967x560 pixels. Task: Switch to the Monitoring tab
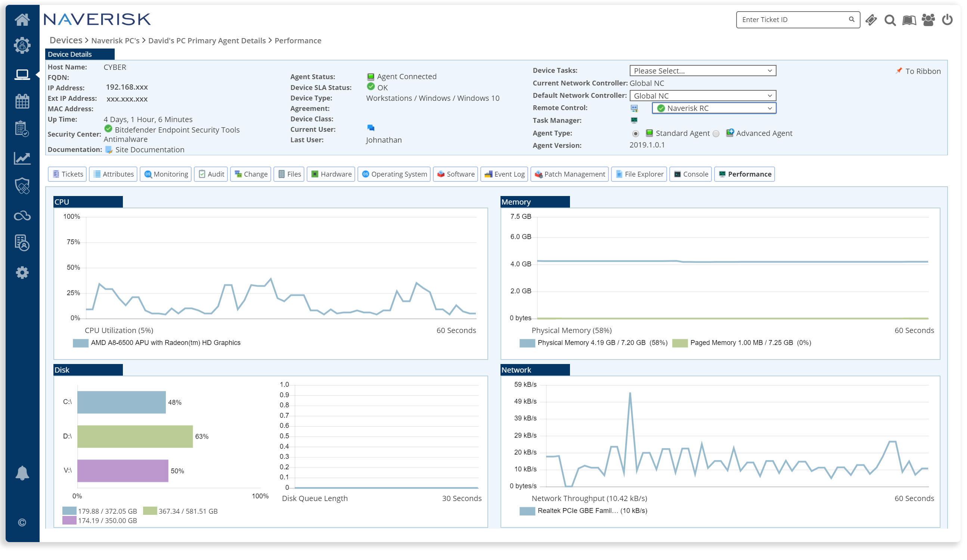[x=166, y=174]
